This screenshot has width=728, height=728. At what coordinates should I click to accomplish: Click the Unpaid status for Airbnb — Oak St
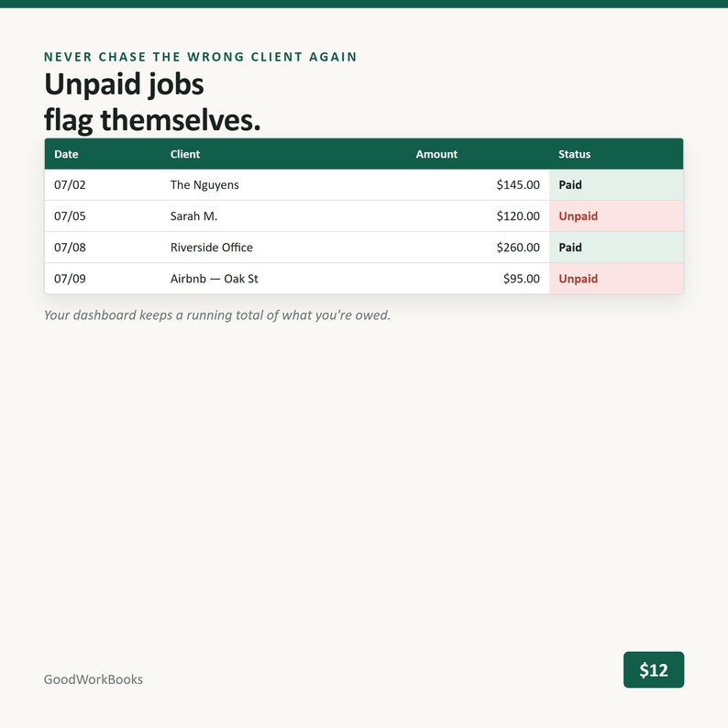coord(616,279)
